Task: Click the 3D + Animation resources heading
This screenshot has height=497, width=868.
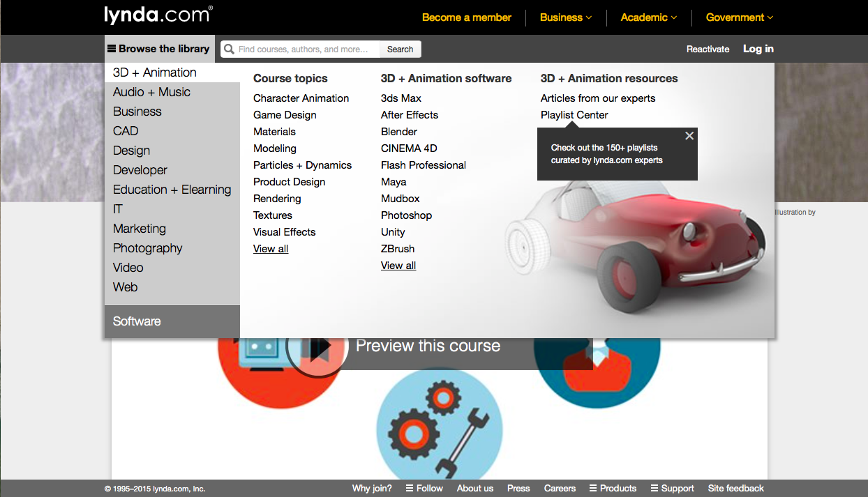Action: [x=609, y=79]
